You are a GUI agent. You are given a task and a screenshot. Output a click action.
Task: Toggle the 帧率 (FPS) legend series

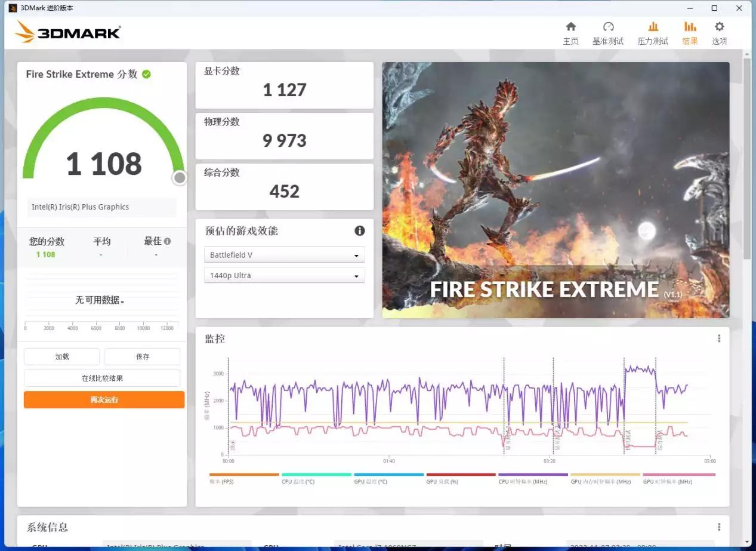222,481
